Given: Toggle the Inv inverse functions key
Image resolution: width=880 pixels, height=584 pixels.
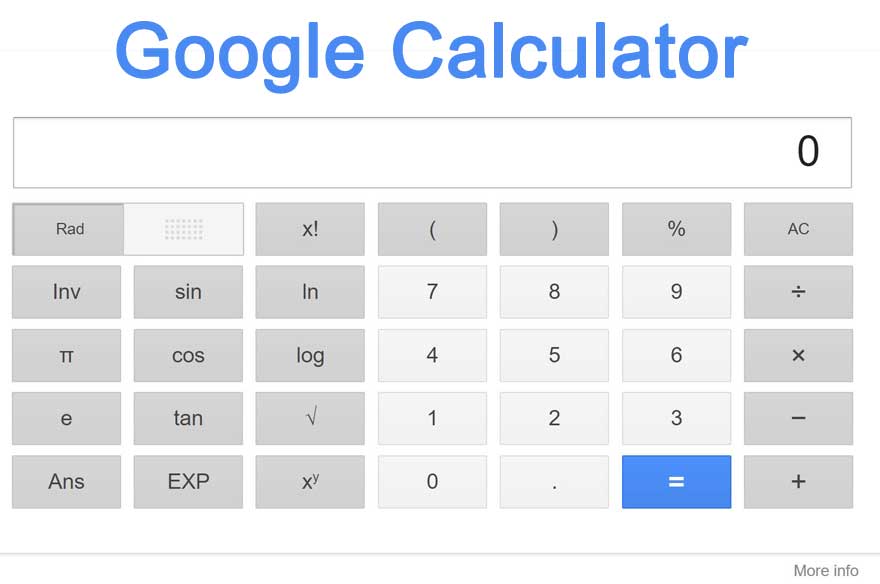Looking at the screenshot, I should 66,292.
